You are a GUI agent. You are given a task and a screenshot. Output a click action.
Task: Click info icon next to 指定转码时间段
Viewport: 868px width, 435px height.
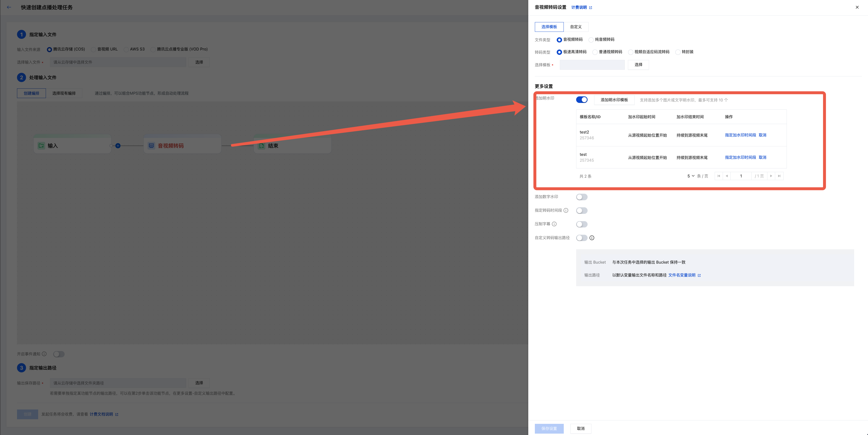click(566, 210)
